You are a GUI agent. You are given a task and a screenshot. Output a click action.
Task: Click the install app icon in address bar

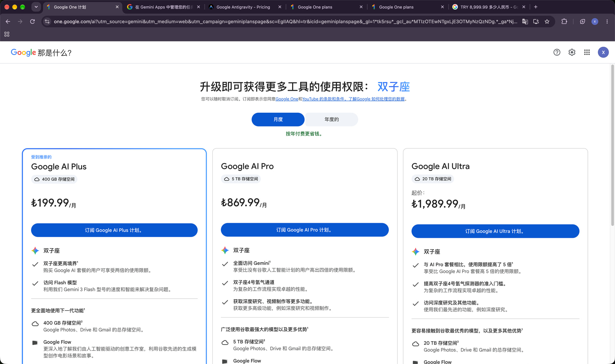coord(536,21)
